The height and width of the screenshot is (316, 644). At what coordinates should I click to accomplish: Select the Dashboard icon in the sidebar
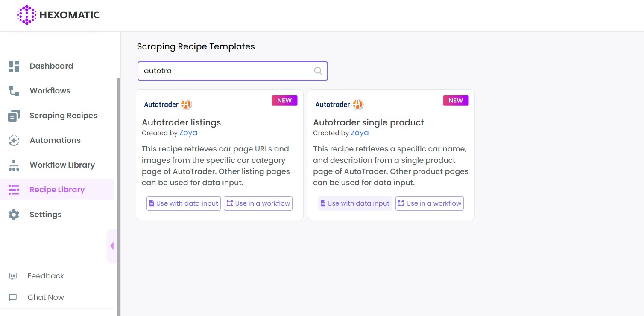point(13,66)
